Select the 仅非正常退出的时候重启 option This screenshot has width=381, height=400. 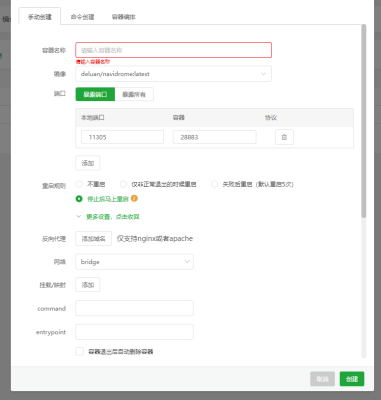[x=123, y=184]
